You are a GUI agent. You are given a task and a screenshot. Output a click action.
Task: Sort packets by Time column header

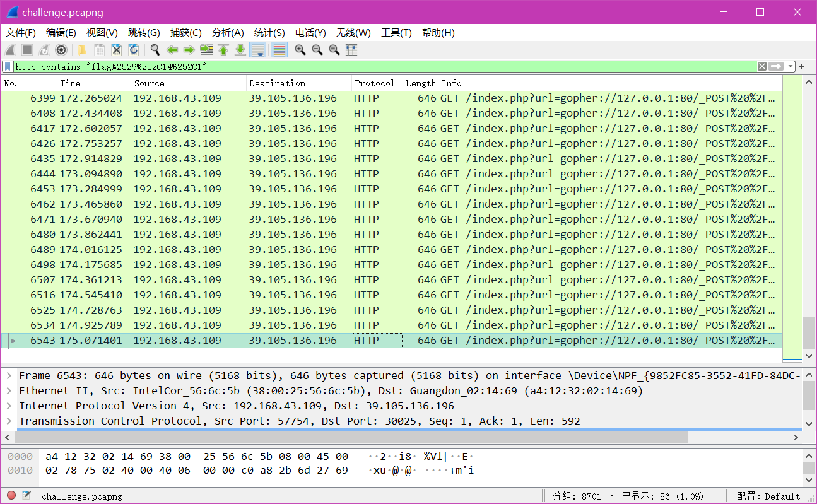pos(94,83)
